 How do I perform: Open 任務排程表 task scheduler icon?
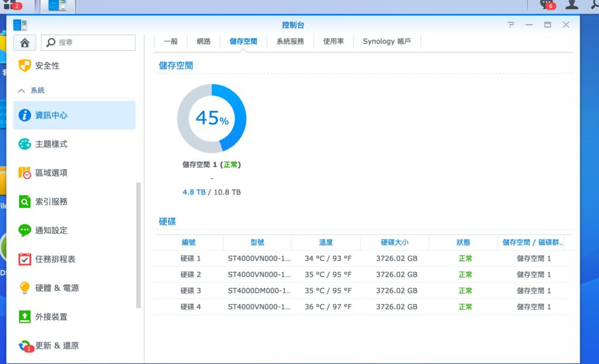point(25,259)
